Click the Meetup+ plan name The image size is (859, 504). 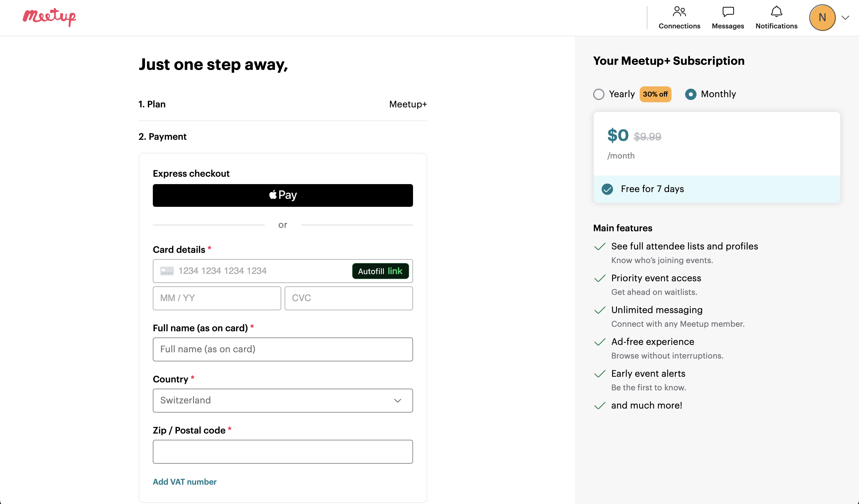408,104
